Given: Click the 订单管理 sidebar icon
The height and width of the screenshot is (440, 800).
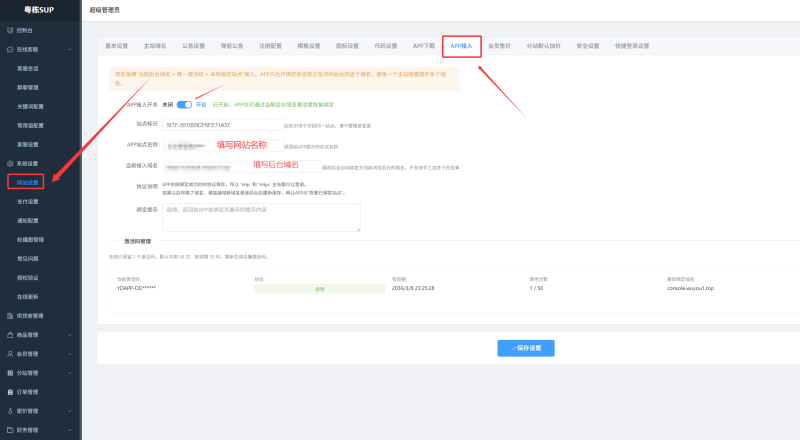Looking at the screenshot, I should [x=9, y=392].
